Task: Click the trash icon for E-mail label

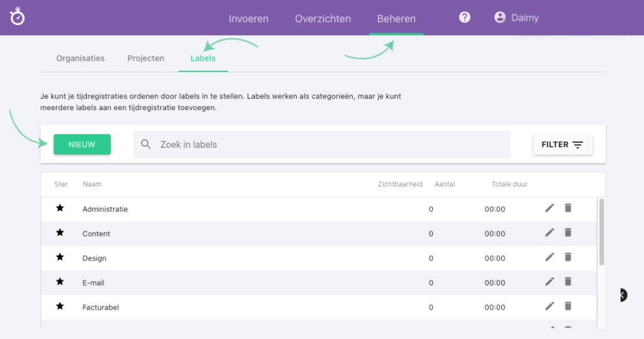Action: (568, 282)
